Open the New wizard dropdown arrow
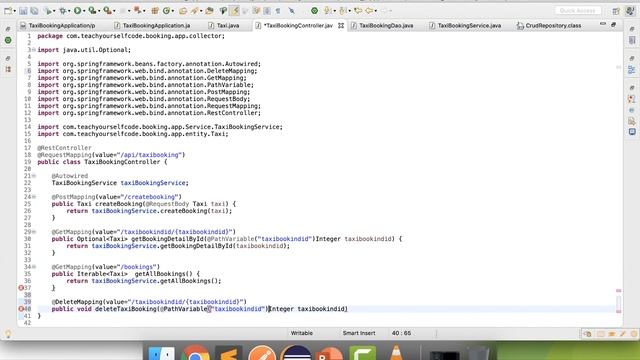This screenshot has width=640, height=360. coord(15,11)
